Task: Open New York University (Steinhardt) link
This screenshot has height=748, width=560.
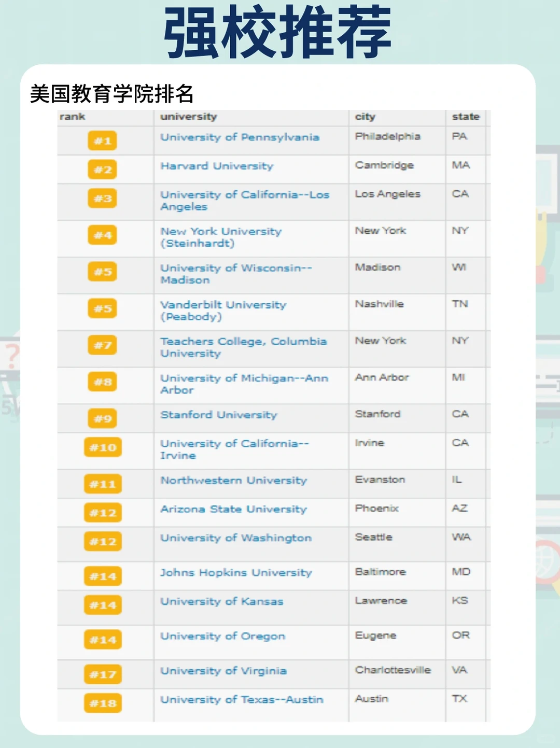Action: pyautogui.click(x=221, y=237)
